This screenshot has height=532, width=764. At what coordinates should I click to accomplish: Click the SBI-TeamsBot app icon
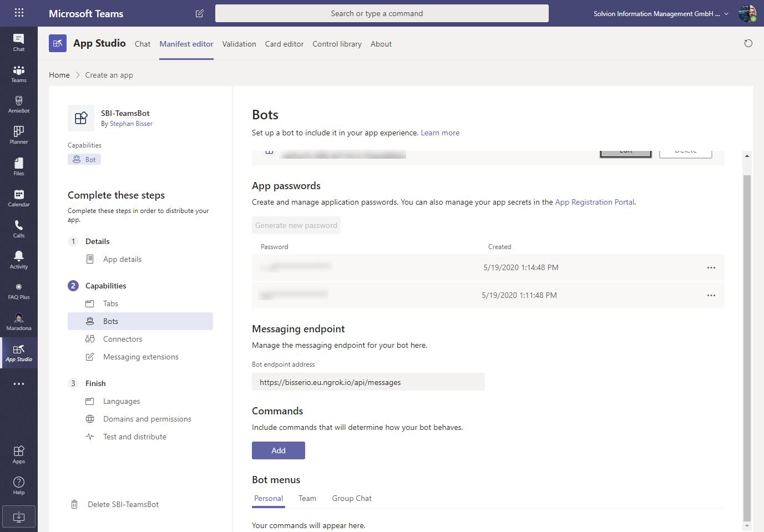(81, 118)
